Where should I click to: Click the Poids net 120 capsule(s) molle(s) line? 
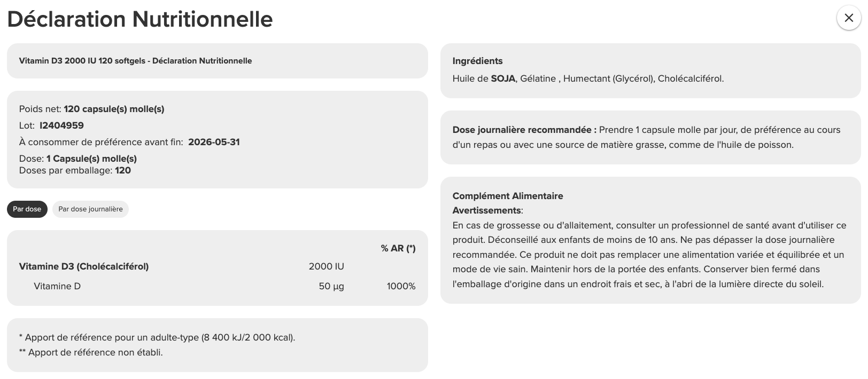click(91, 109)
